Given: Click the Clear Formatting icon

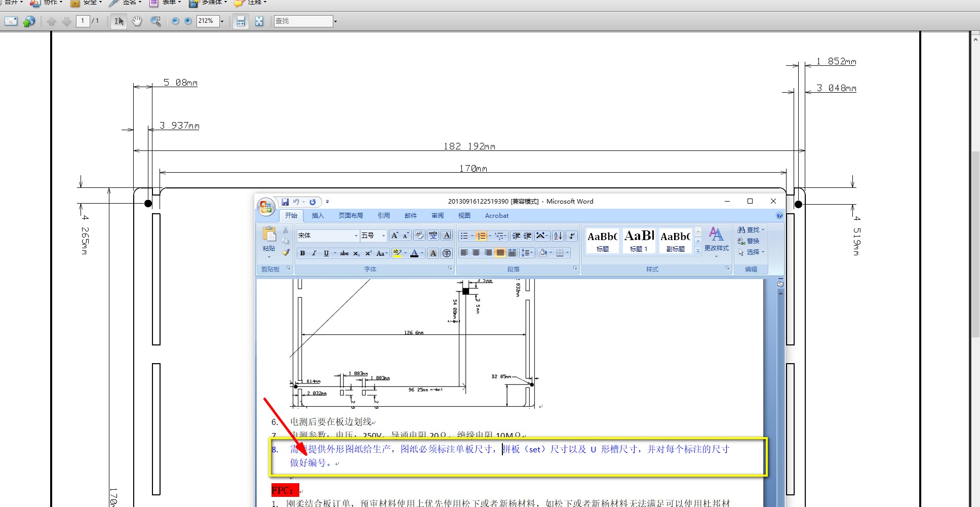Looking at the screenshot, I should (419, 236).
